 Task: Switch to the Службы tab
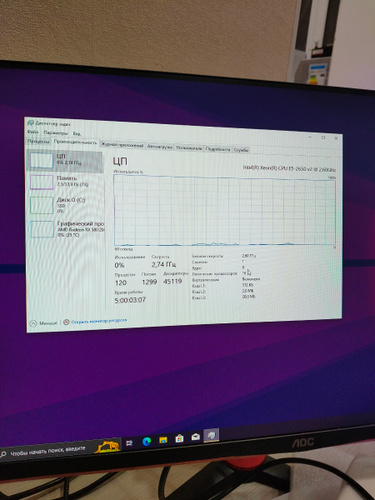(x=241, y=150)
